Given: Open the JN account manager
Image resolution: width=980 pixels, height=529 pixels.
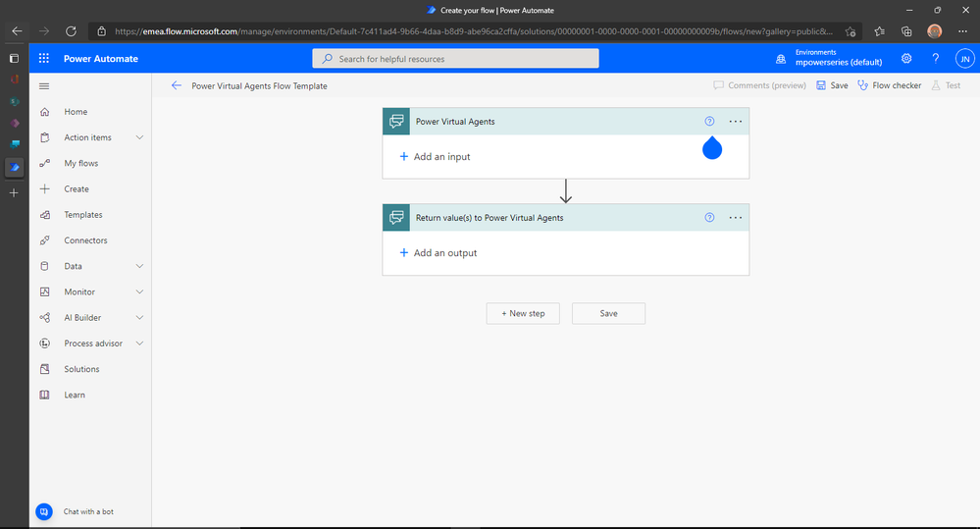Looking at the screenshot, I should click(x=965, y=59).
